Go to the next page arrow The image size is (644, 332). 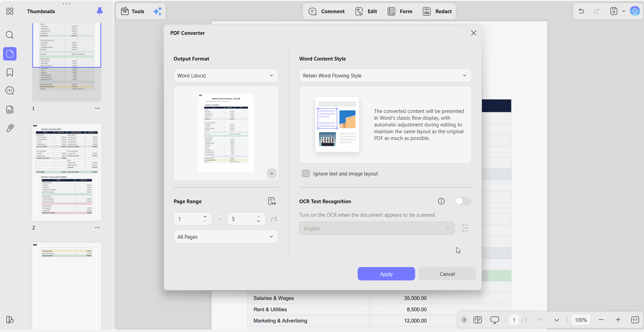(x=557, y=320)
